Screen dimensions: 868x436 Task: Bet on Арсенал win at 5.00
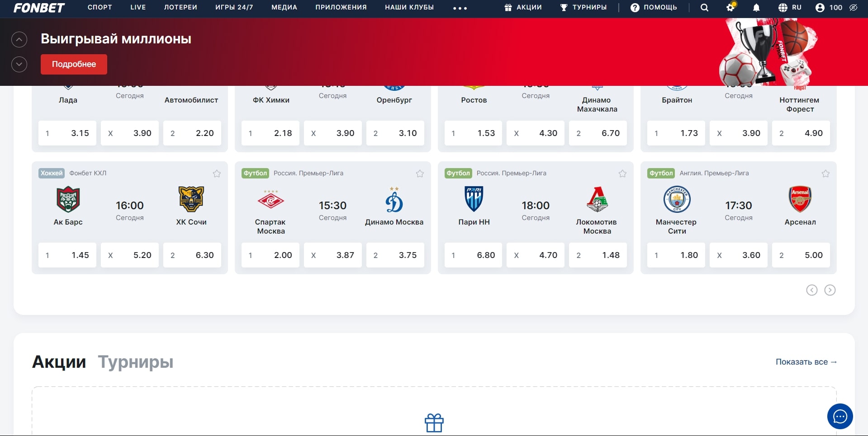801,255
